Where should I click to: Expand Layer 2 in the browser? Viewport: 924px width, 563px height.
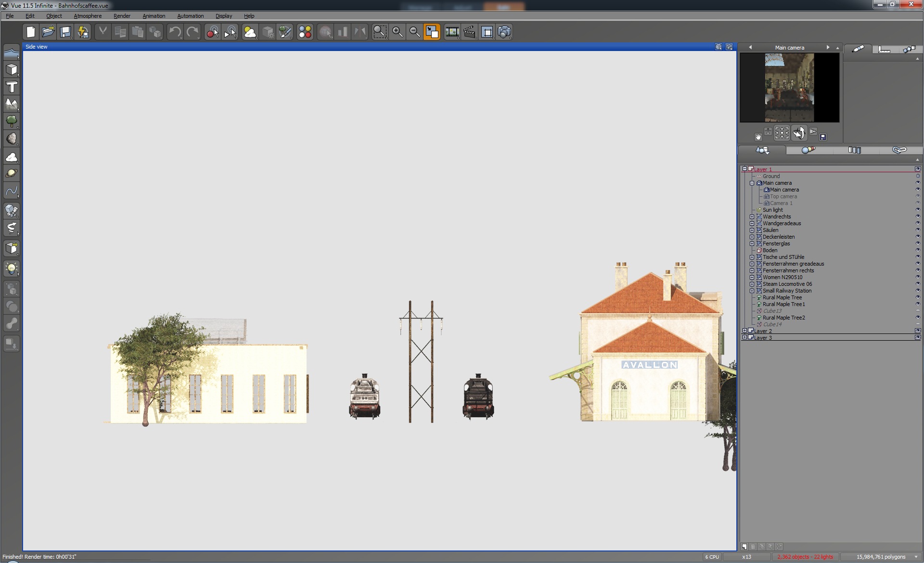(744, 331)
